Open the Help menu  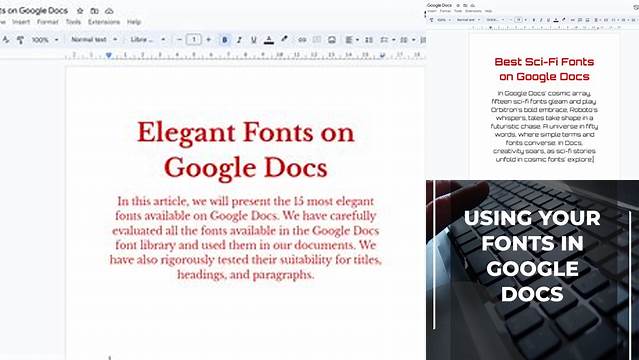coord(134,22)
